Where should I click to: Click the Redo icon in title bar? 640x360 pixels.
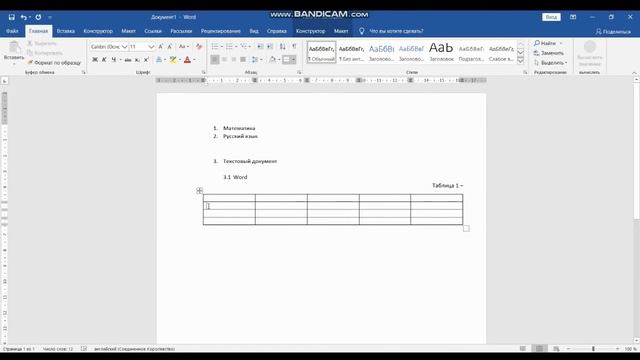click(38, 17)
